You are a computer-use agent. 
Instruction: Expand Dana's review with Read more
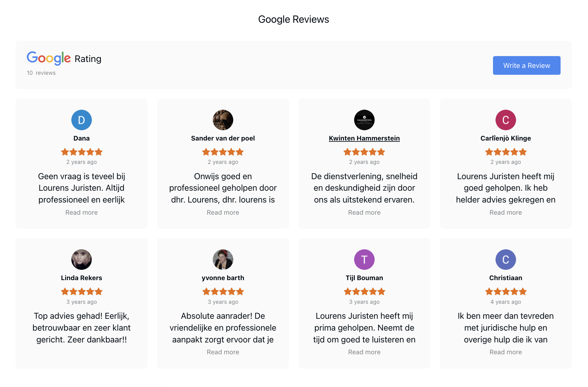82,213
